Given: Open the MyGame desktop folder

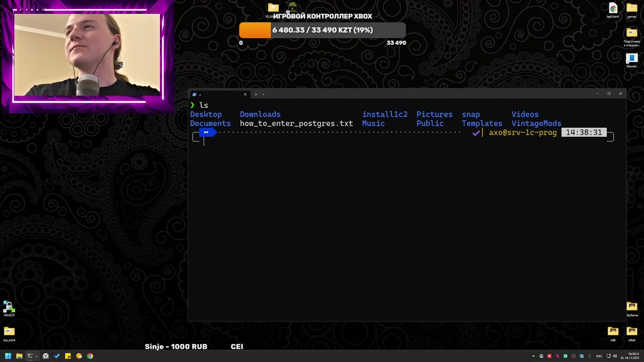Looking at the screenshot, I should click(632, 309).
